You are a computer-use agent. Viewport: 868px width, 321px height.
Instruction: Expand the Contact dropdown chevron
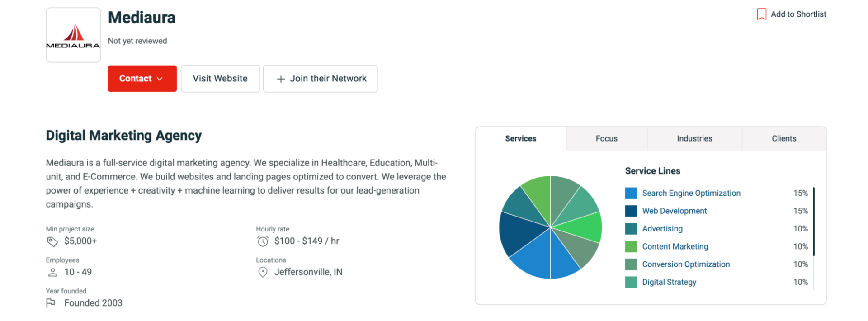160,79
